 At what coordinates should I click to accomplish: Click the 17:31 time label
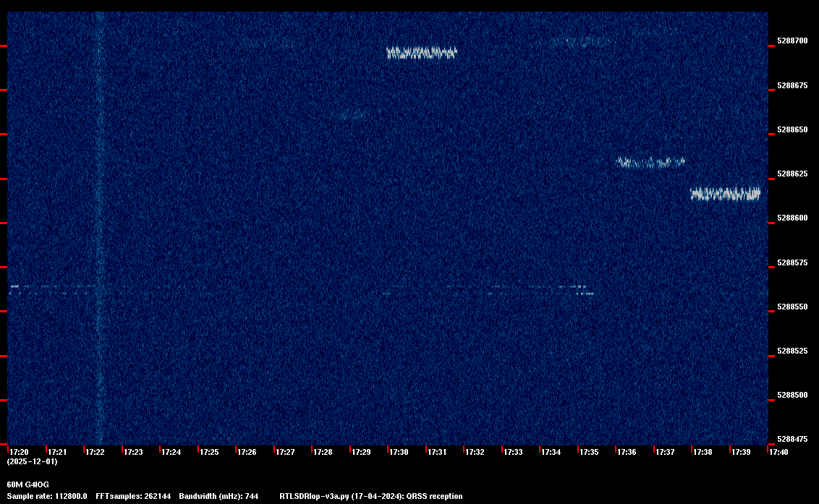(437, 452)
